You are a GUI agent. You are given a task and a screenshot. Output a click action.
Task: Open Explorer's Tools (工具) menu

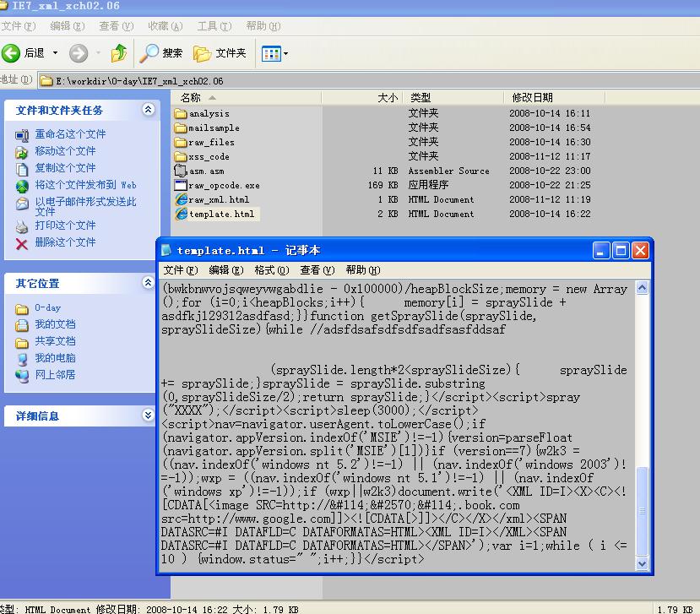214,26
